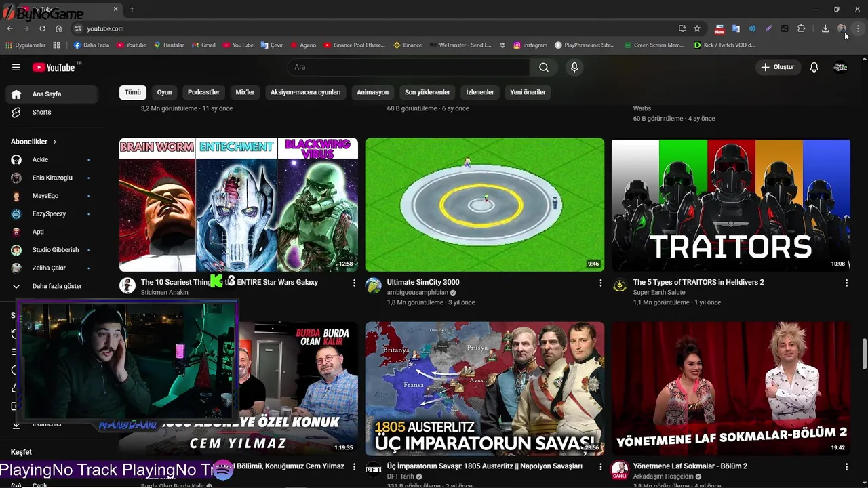Expand the Abonelikler section chevron
This screenshot has width=868, height=488.
pyautogui.click(x=55, y=142)
